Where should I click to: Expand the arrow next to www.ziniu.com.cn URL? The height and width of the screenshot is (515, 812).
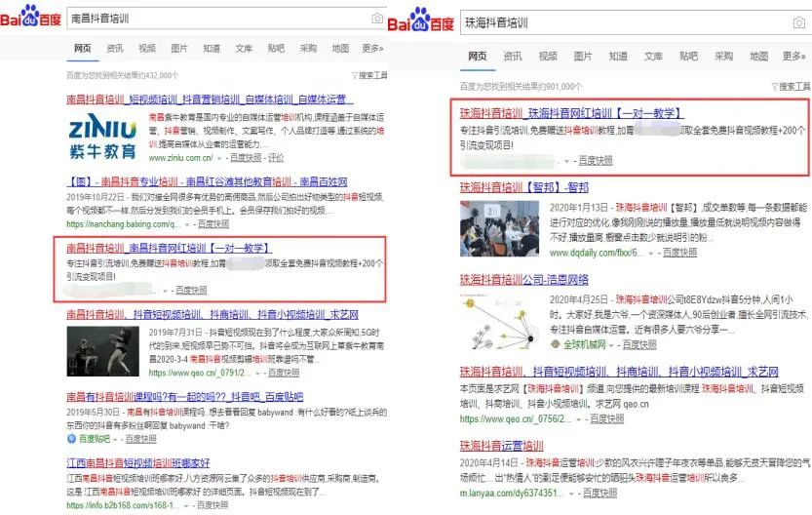220,157
